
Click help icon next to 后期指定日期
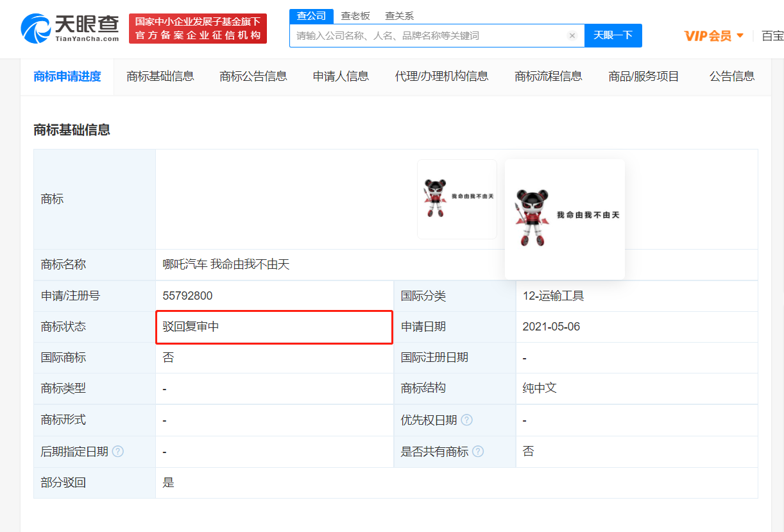click(x=118, y=452)
